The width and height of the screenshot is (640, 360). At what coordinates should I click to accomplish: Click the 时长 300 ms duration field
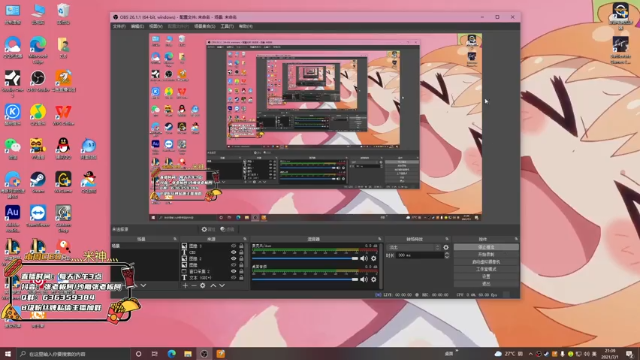pos(420,255)
